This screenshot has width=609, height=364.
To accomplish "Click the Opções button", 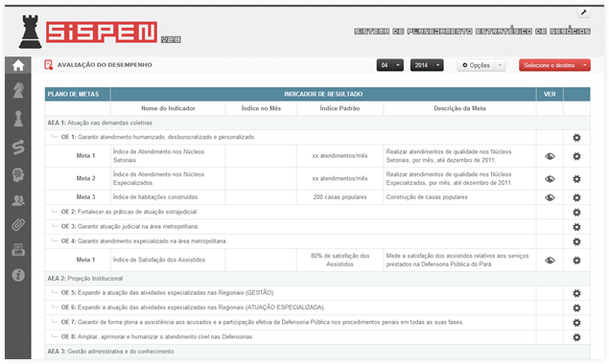I will point(476,65).
